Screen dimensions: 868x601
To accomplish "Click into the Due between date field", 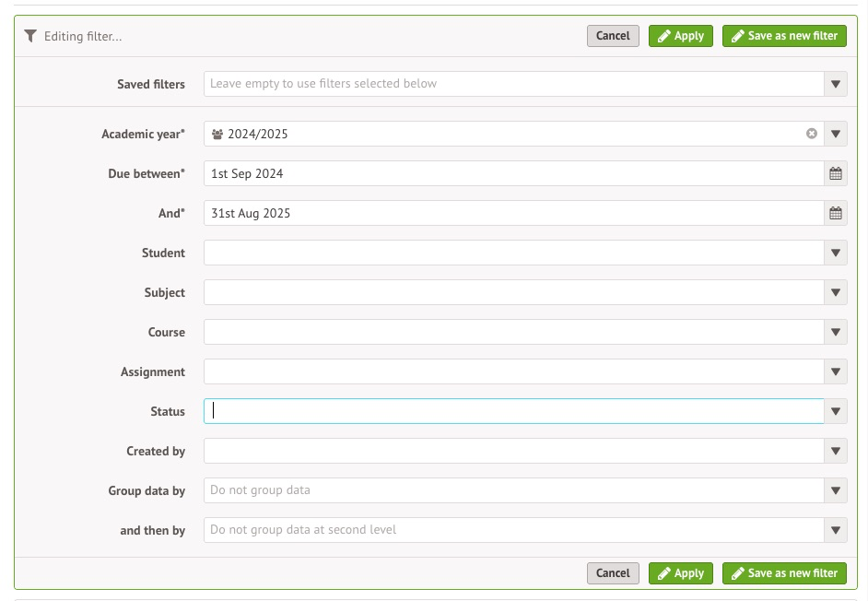I will (x=512, y=173).
